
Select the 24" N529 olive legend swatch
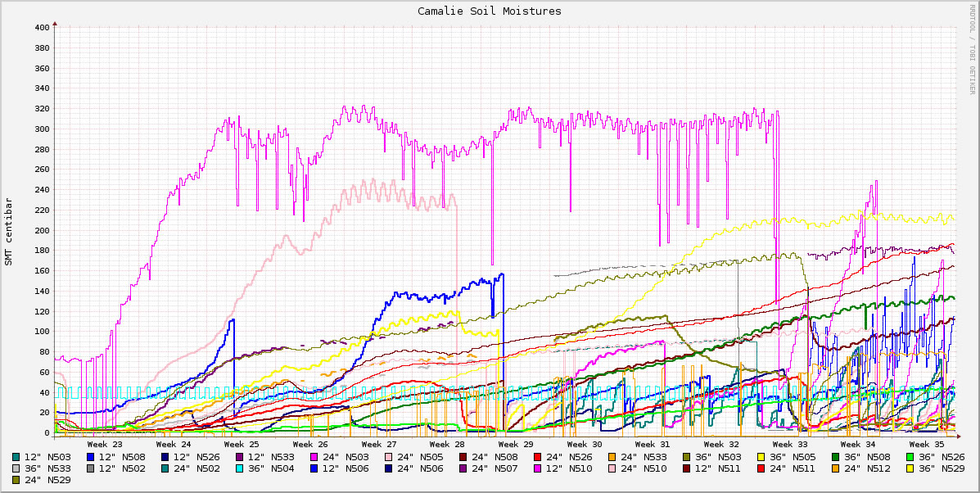point(16,480)
